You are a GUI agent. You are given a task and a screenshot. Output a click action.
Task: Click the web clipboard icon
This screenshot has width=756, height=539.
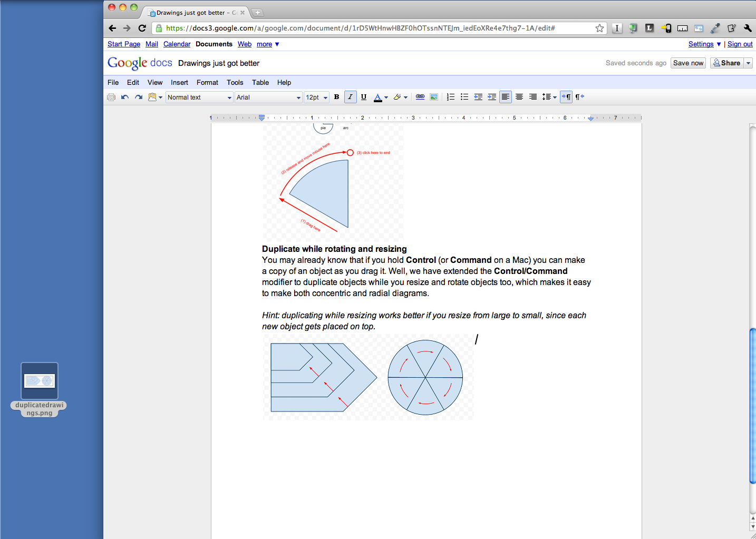(x=152, y=97)
